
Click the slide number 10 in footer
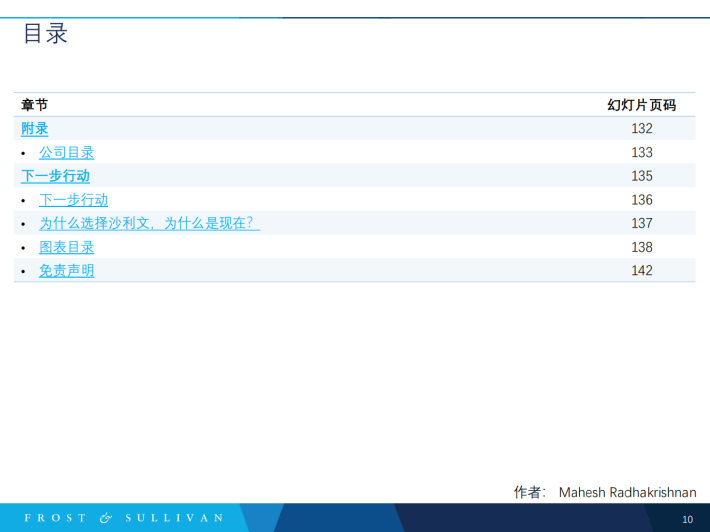pyautogui.click(x=687, y=519)
